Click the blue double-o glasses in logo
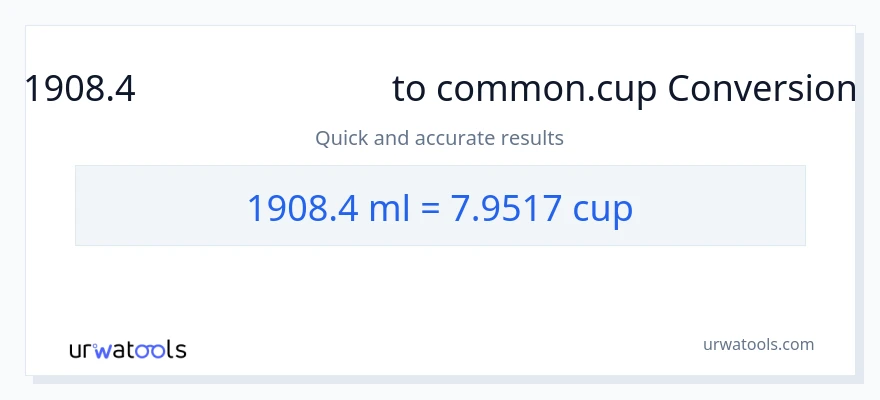Viewport: 880px width, 400px height. coord(150,350)
